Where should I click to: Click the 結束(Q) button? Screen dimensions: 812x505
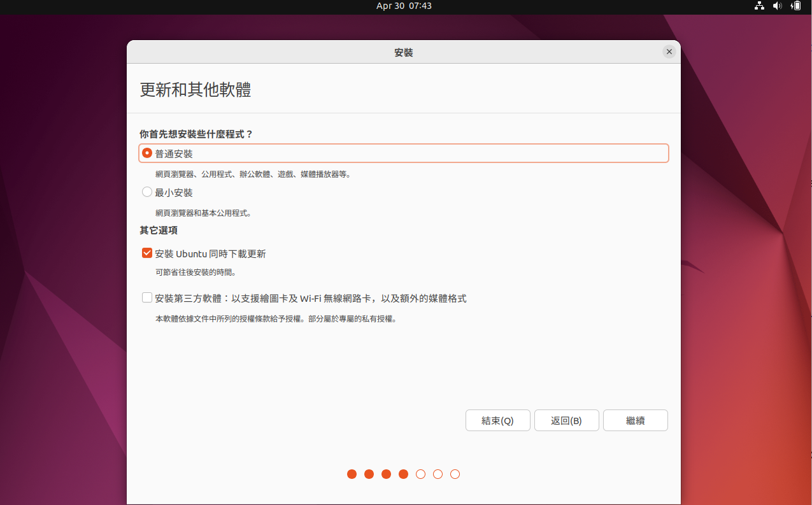coord(497,420)
